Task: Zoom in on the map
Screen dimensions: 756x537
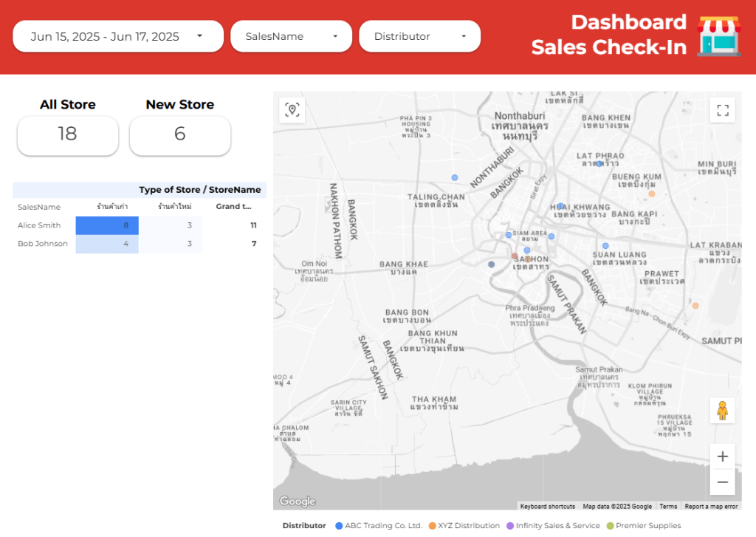Action: point(722,456)
